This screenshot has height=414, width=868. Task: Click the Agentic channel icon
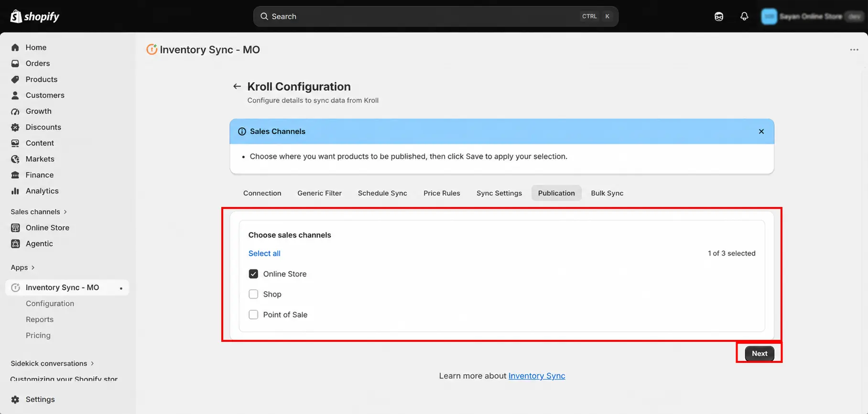15,244
